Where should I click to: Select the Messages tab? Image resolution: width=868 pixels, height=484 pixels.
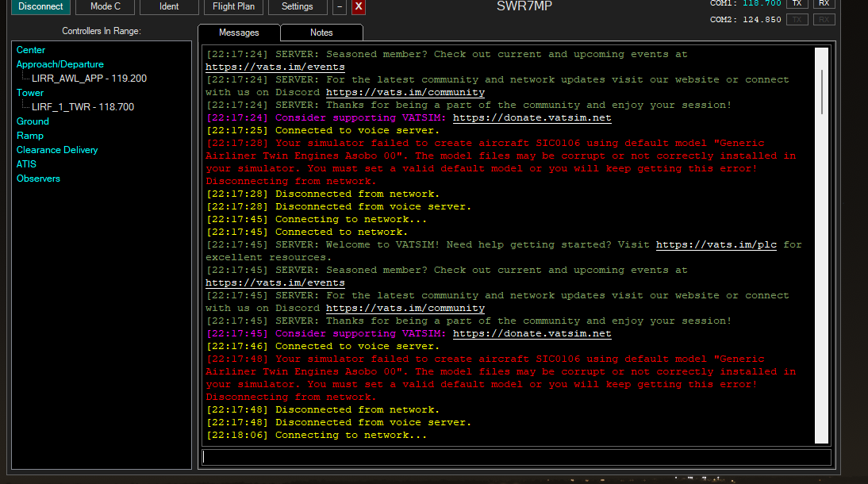pos(239,33)
